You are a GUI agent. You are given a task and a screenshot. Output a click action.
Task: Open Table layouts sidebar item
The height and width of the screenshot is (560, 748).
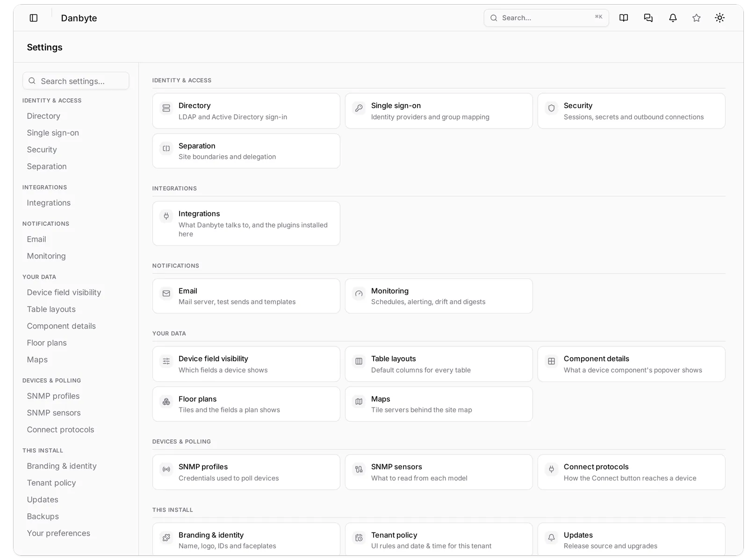pos(51,309)
